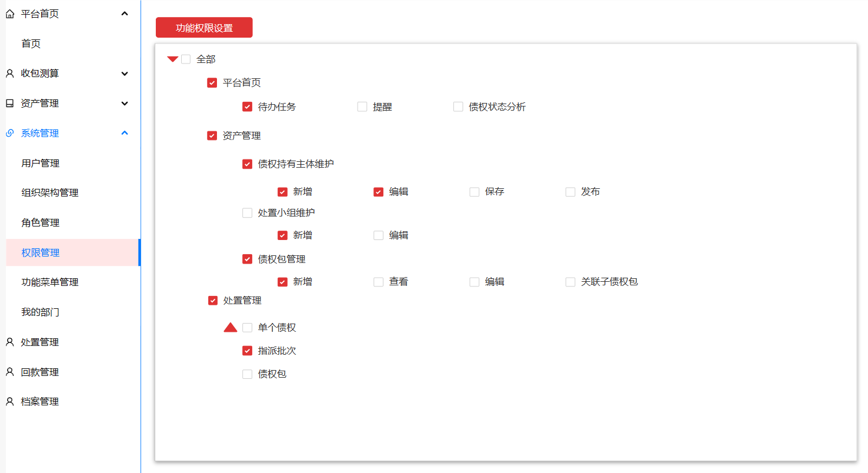
Task: Check the 全部 checkbox
Action: (x=186, y=59)
